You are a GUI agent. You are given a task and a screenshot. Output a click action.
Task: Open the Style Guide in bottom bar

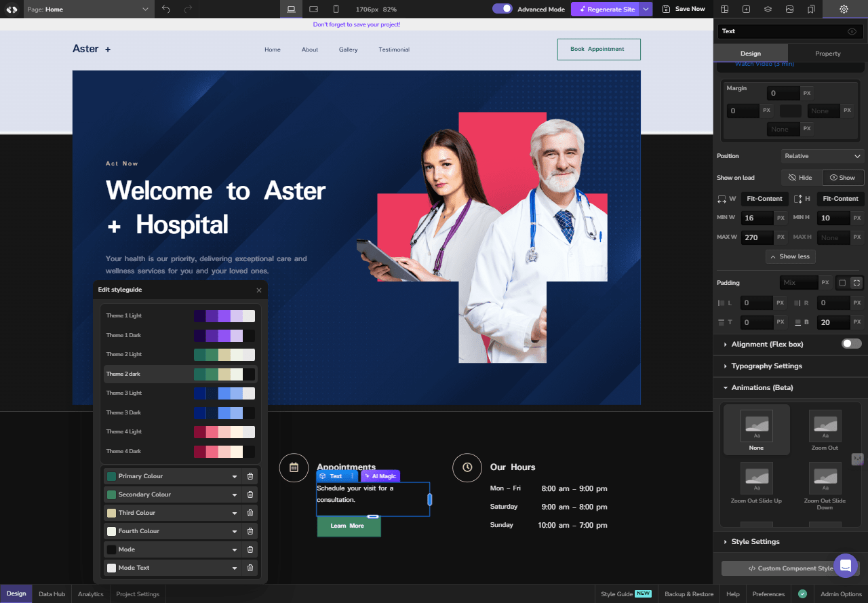click(x=626, y=594)
